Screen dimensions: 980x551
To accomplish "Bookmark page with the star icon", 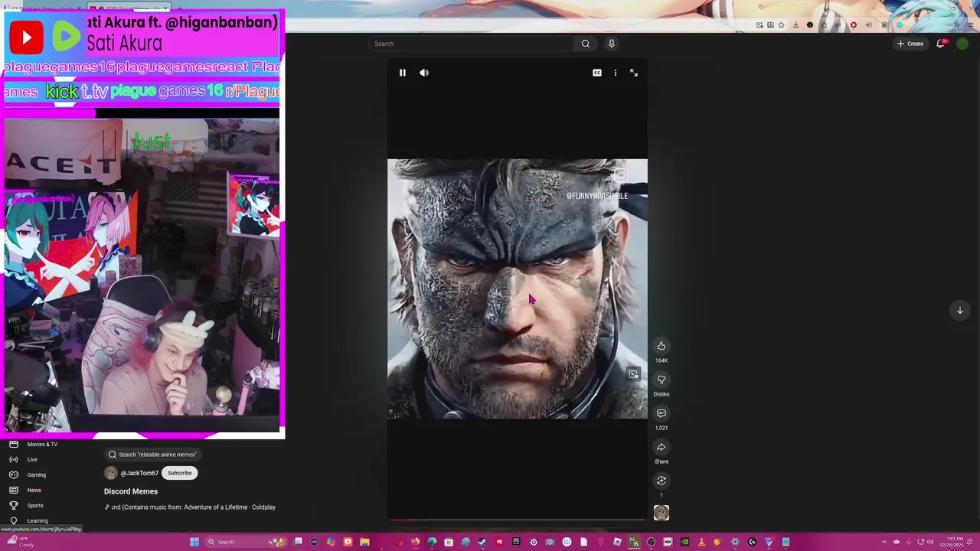I will click(x=781, y=24).
